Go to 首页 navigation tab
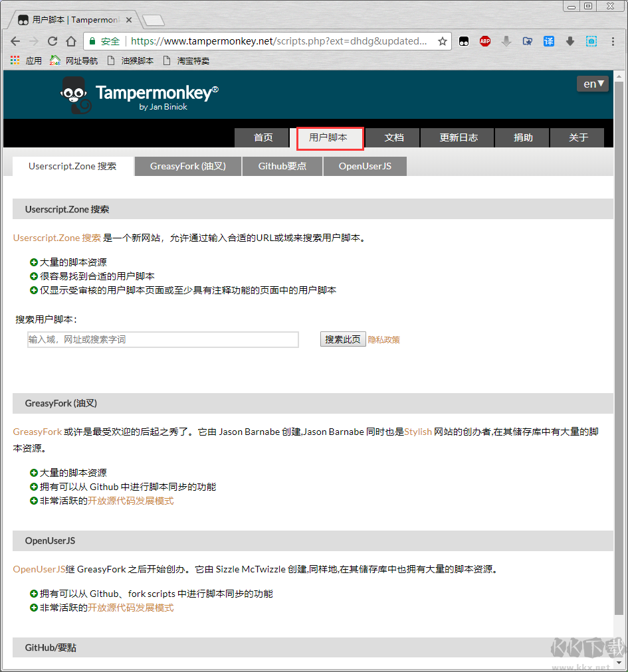The image size is (628, 672). coord(263,137)
